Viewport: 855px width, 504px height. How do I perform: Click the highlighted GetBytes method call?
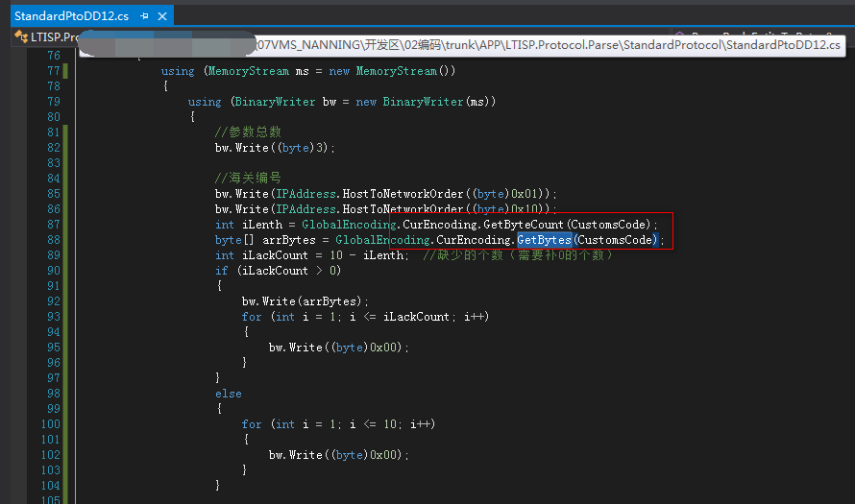click(544, 240)
